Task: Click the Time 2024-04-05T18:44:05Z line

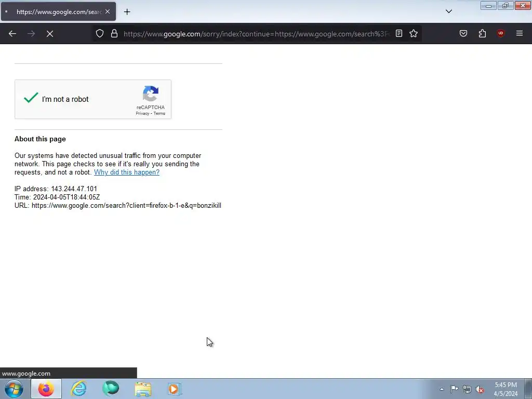Action: click(57, 197)
